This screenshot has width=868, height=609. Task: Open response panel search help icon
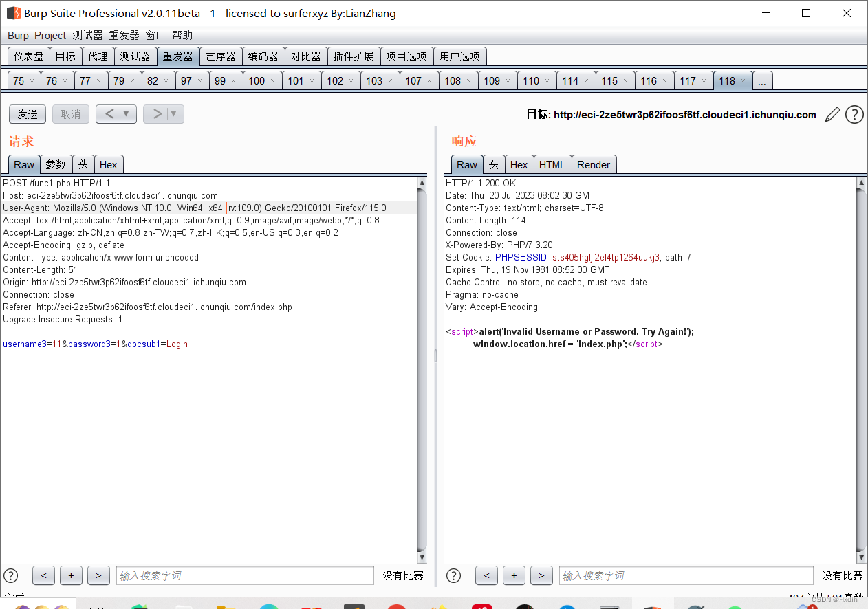click(x=454, y=575)
